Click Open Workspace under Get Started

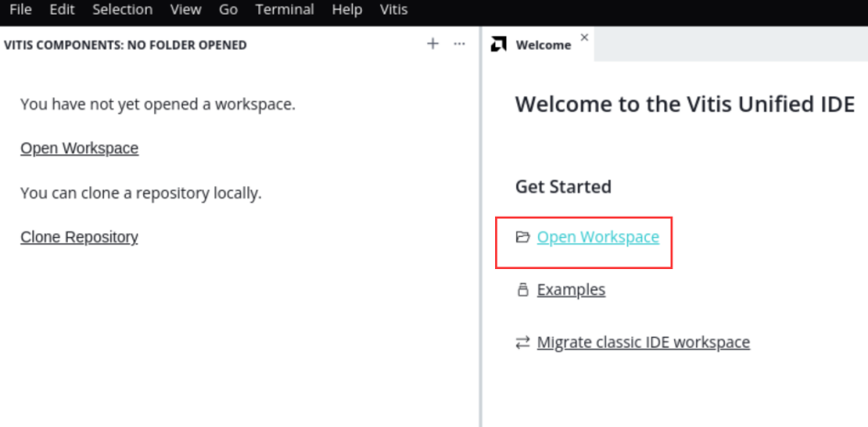click(598, 237)
